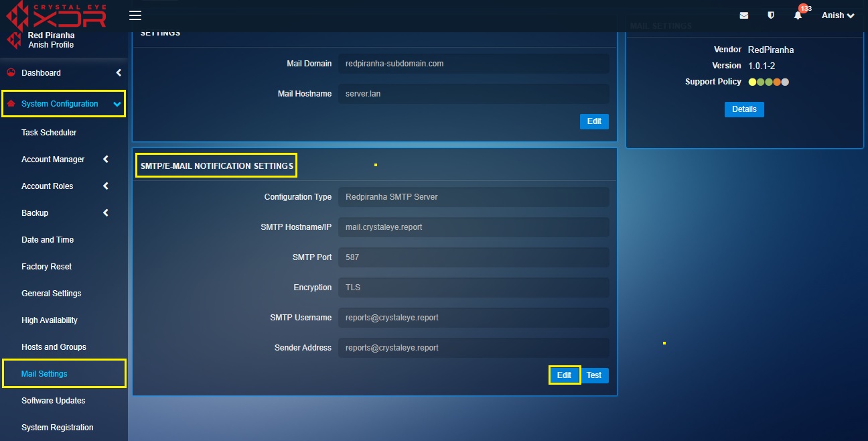This screenshot has height=441, width=868.
Task: Open Task Scheduler page
Action: pyautogui.click(x=49, y=133)
